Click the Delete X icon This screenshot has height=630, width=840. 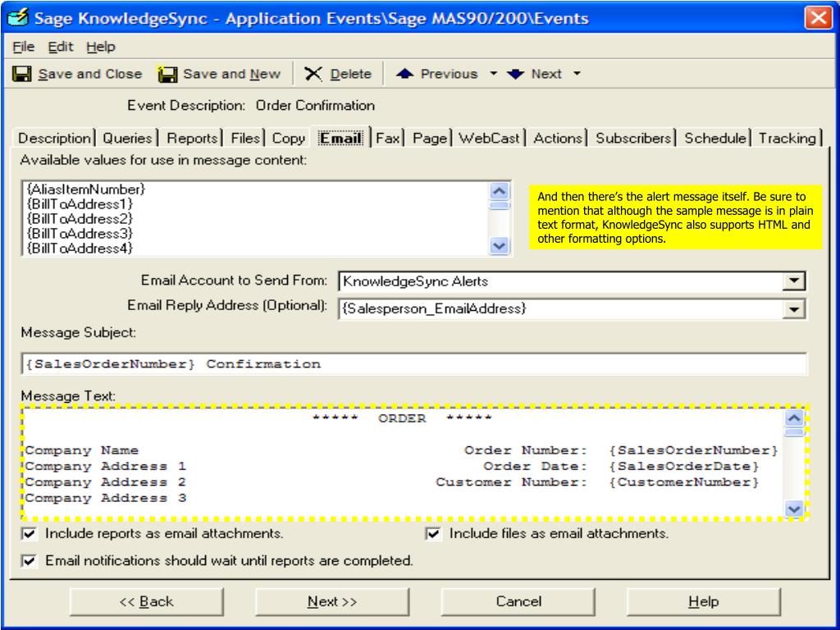click(x=313, y=74)
